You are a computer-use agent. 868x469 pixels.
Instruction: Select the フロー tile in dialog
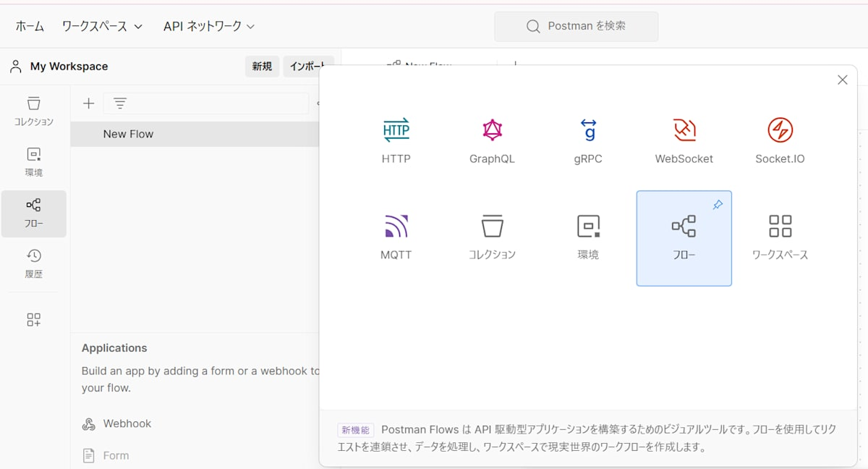pos(684,238)
